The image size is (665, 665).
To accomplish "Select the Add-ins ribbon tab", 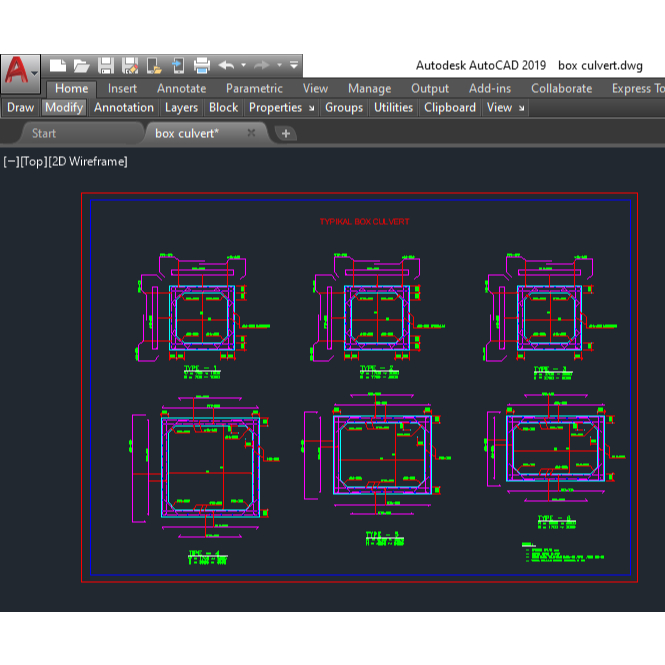I will coord(490,89).
